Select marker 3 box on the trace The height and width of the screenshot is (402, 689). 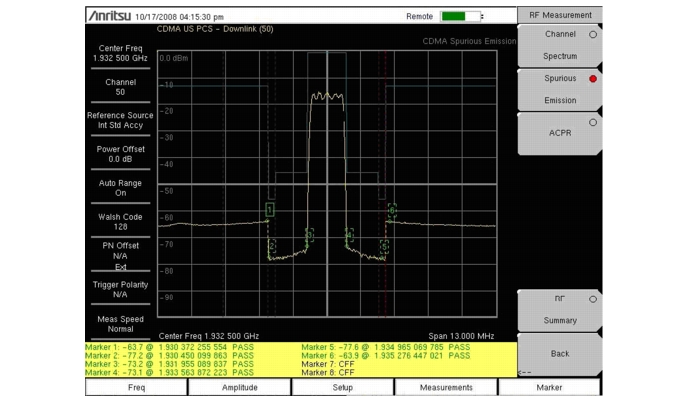tap(309, 234)
